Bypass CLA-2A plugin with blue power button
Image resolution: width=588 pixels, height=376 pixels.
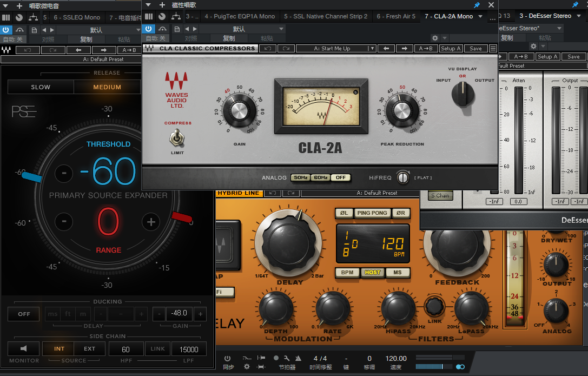point(149,29)
